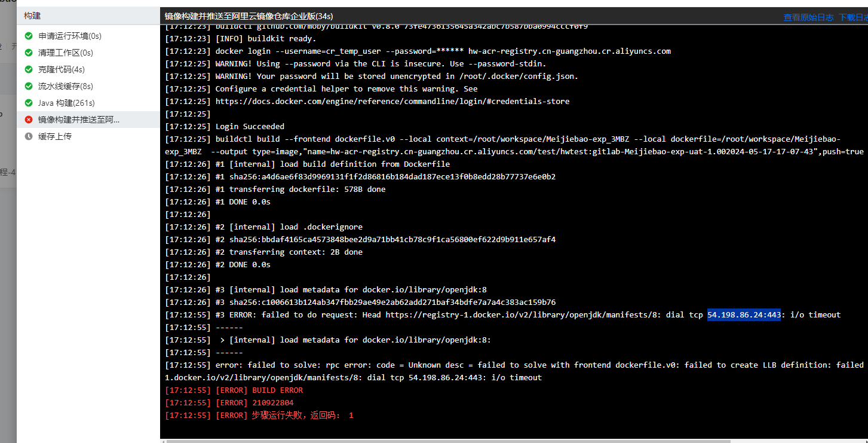Click green check icon beside 清理工作区

(x=29, y=53)
